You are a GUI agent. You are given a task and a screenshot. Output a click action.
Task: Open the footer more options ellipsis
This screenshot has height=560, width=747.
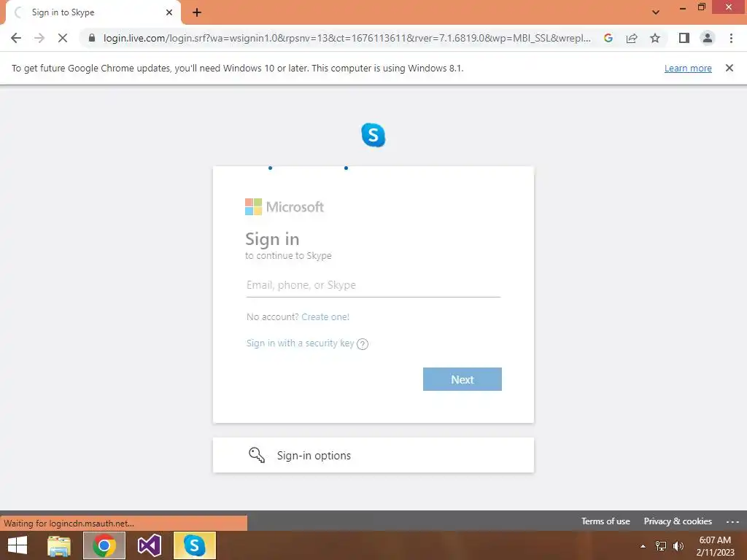point(732,522)
